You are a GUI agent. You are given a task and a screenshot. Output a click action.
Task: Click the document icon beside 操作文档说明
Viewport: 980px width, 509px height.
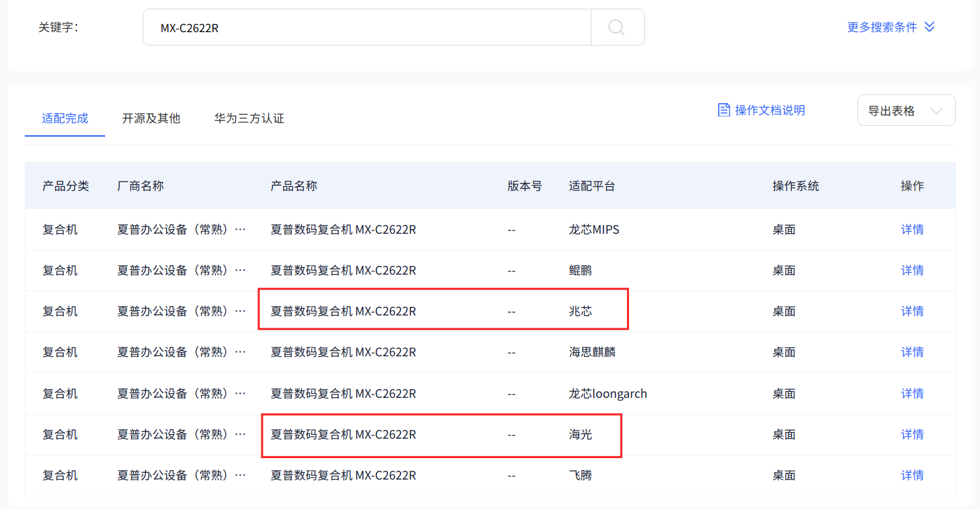coord(724,110)
